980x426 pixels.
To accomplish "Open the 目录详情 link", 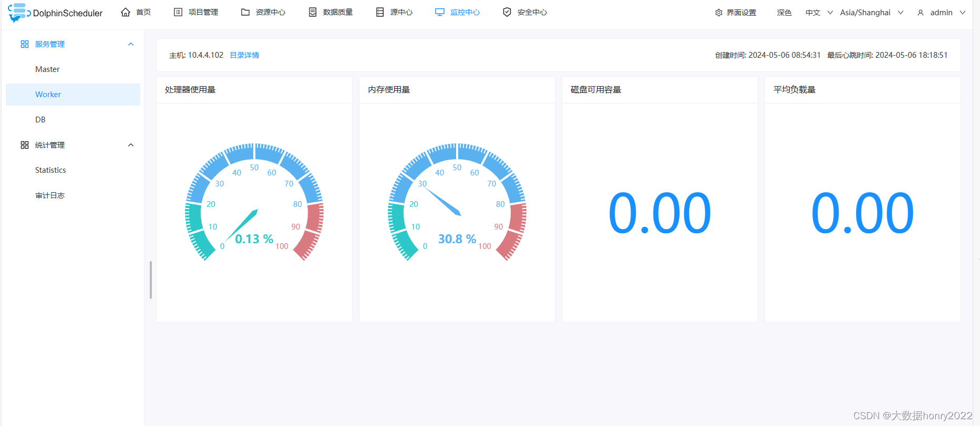I will (x=244, y=55).
